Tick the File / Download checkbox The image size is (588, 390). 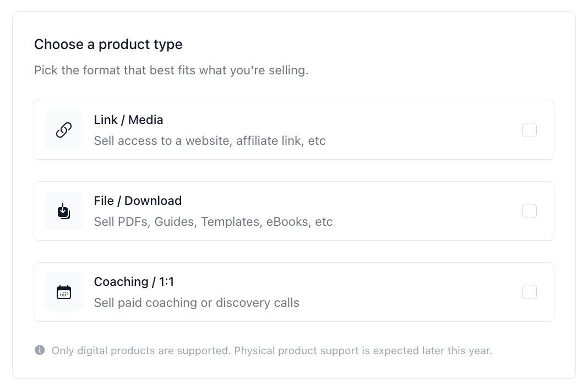[x=530, y=211]
